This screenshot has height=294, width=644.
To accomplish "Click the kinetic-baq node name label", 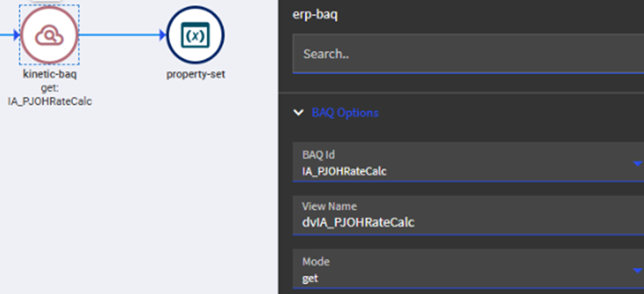I will pyautogui.click(x=49, y=74).
